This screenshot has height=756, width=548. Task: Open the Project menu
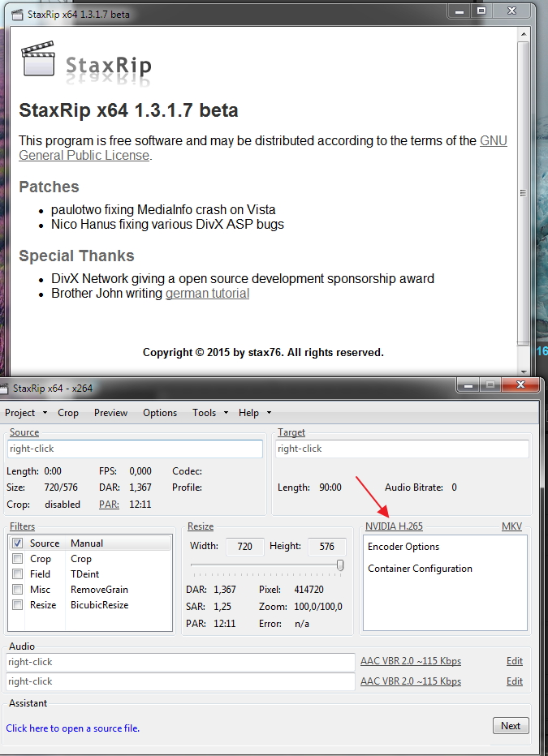[x=19, y=413]
